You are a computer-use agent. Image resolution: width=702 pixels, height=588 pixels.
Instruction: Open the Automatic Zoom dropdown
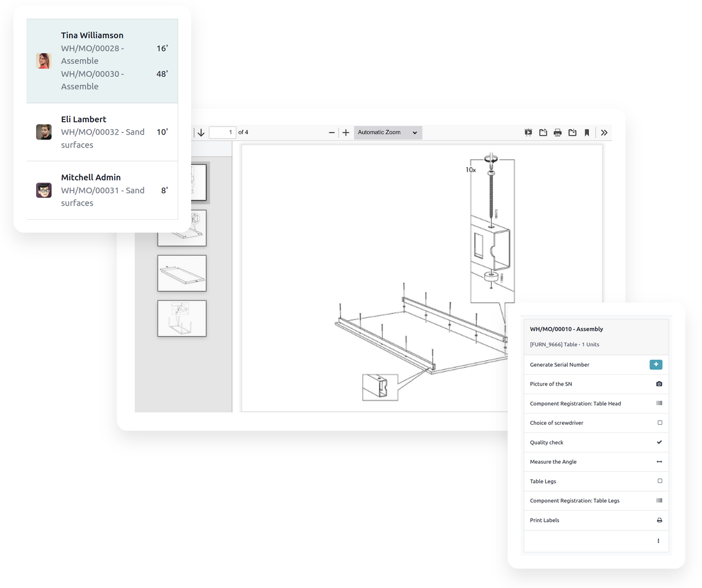pos(388,132)
